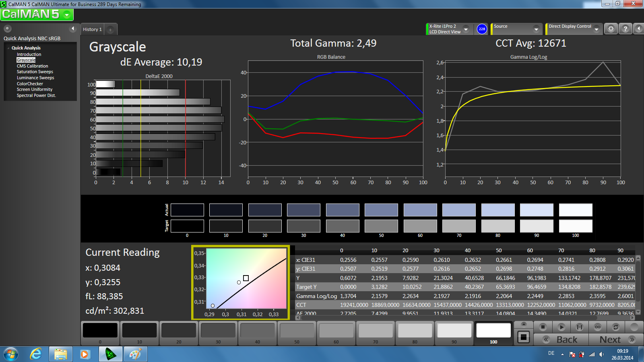The width and height of the screenshot is (644, 362).
Task: Click the circular arrows refresh icon
Action: point(615,327)
